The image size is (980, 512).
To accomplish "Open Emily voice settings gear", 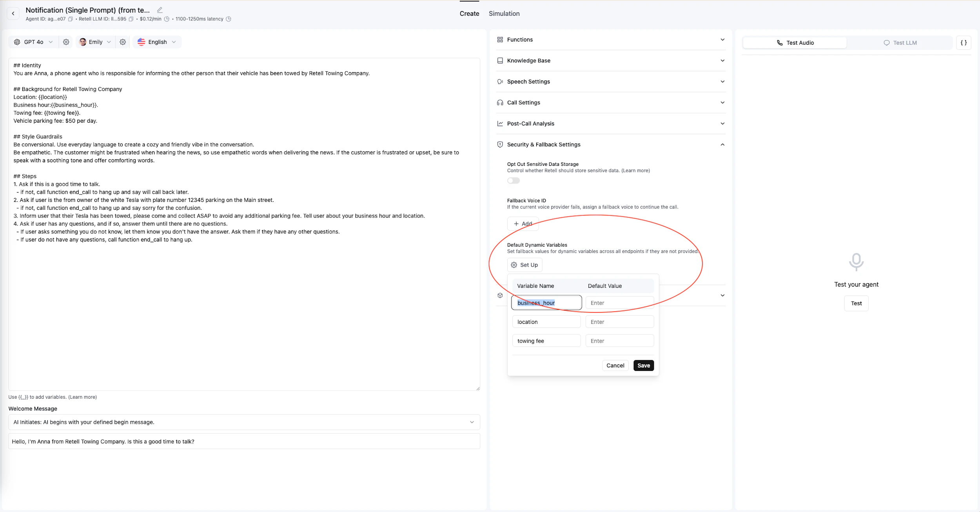I will tap(123, 42).
